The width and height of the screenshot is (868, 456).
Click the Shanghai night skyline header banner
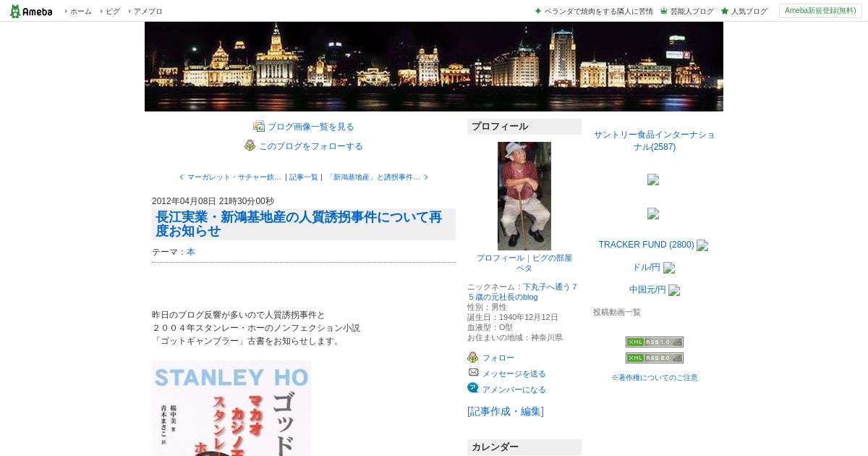point(434,67)
